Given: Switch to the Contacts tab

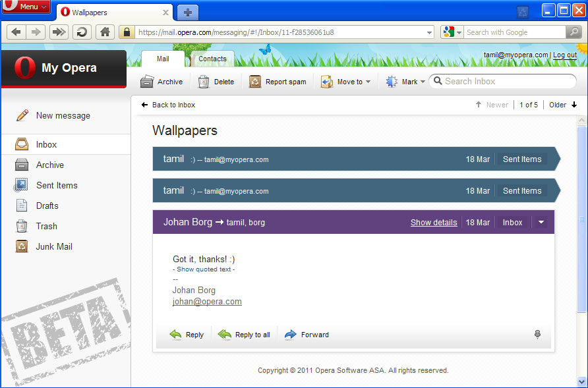Looking at the screenshot, I should (x=212, y=59).
